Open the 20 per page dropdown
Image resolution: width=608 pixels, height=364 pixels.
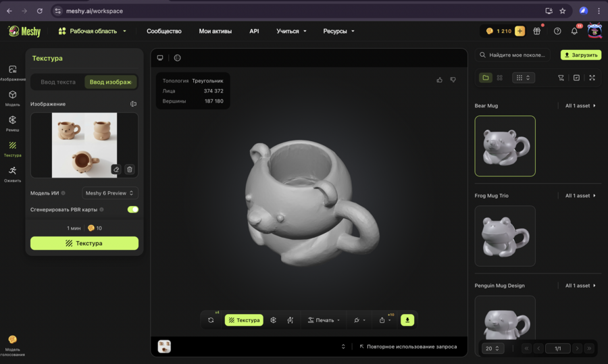(492, 348)
